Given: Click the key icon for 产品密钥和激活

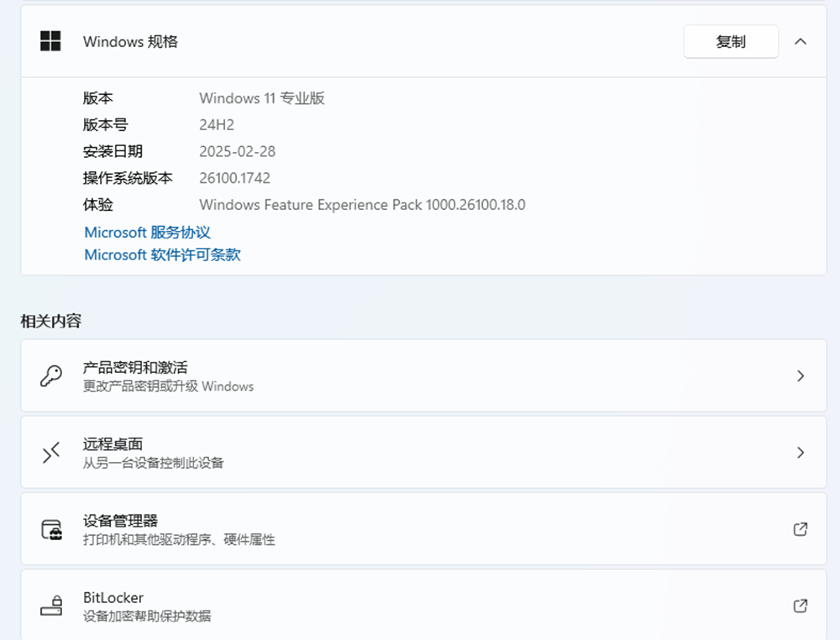Looking at the screenshot, I should point(51,376).
